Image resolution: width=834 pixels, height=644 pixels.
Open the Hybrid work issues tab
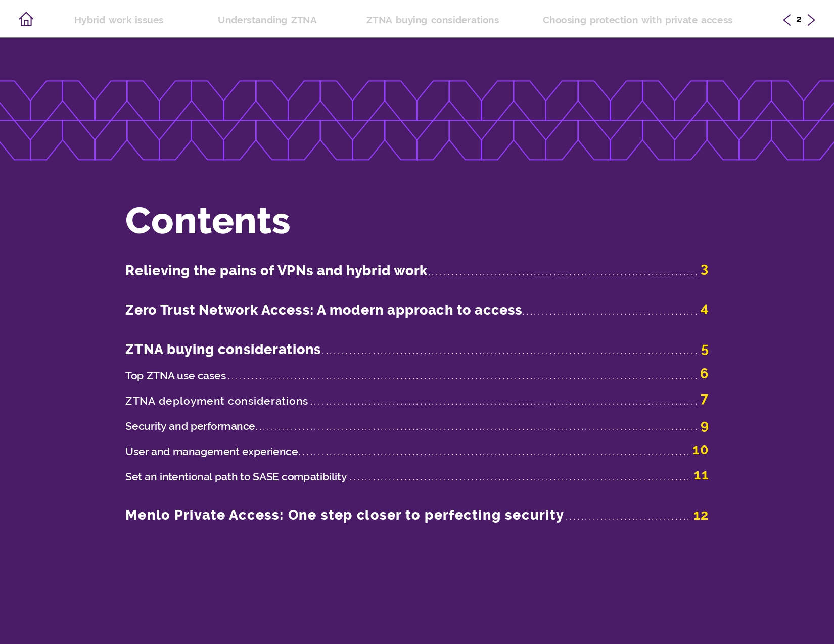point(119,20)
